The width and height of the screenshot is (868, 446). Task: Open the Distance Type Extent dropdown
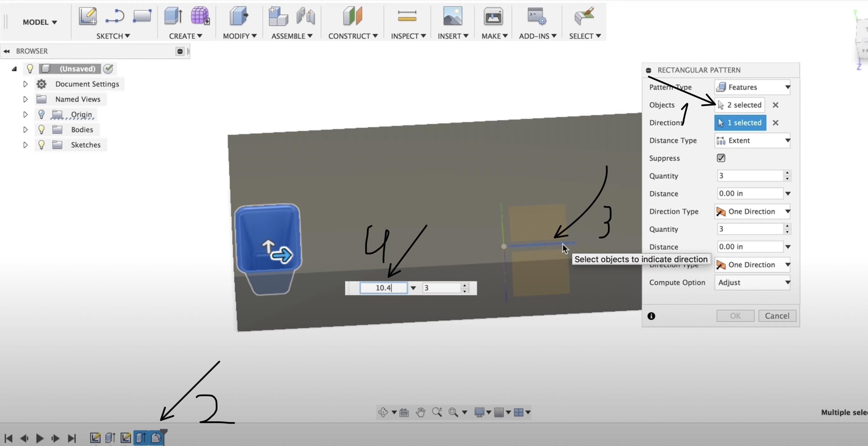tap(753, 140)
